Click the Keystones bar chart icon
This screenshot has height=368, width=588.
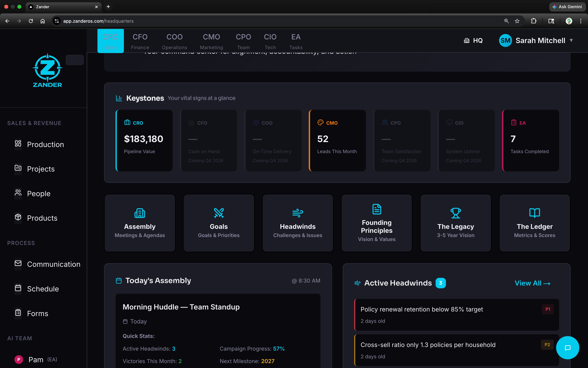coord(119,98)
